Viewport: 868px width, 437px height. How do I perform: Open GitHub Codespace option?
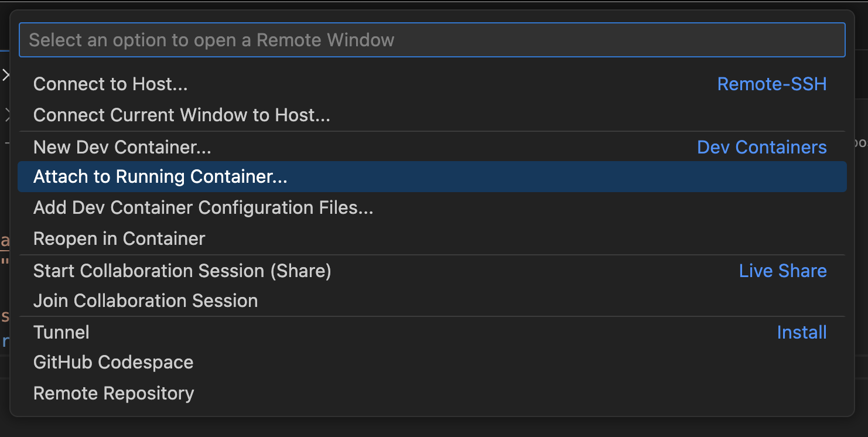click(x=432, y=362)
